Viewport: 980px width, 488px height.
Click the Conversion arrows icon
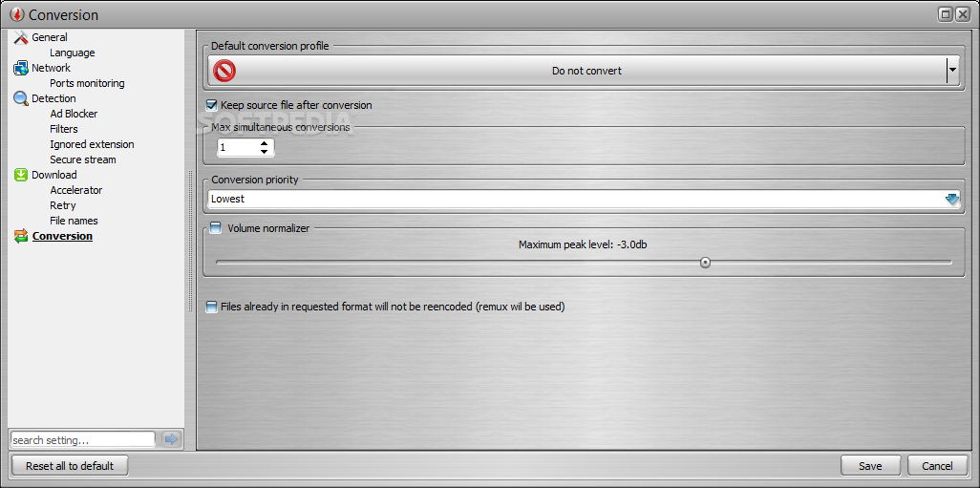21,236
